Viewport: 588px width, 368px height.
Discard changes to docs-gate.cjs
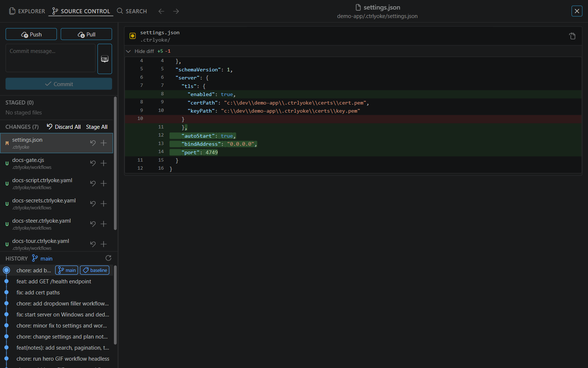(x=93, y=163)
